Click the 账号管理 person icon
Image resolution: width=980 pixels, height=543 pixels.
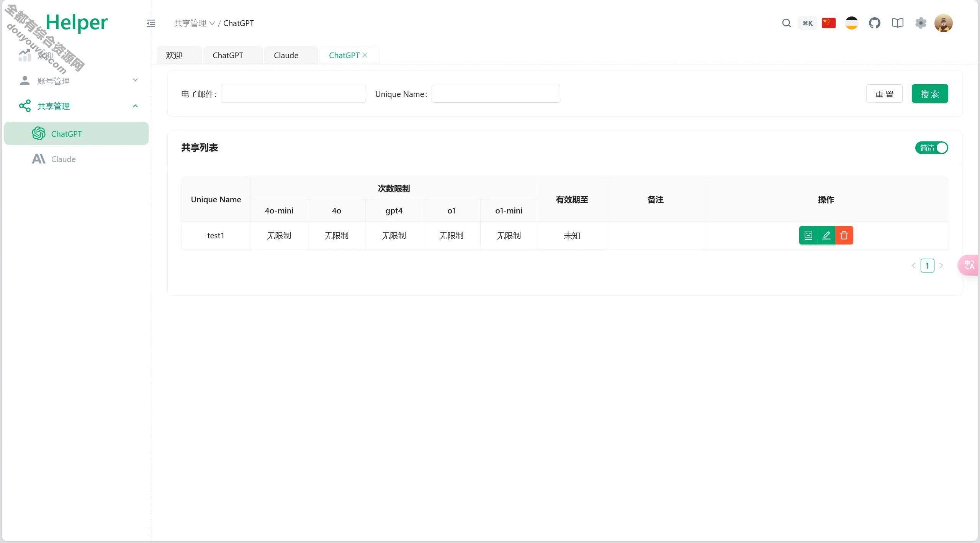click(25, 80)
